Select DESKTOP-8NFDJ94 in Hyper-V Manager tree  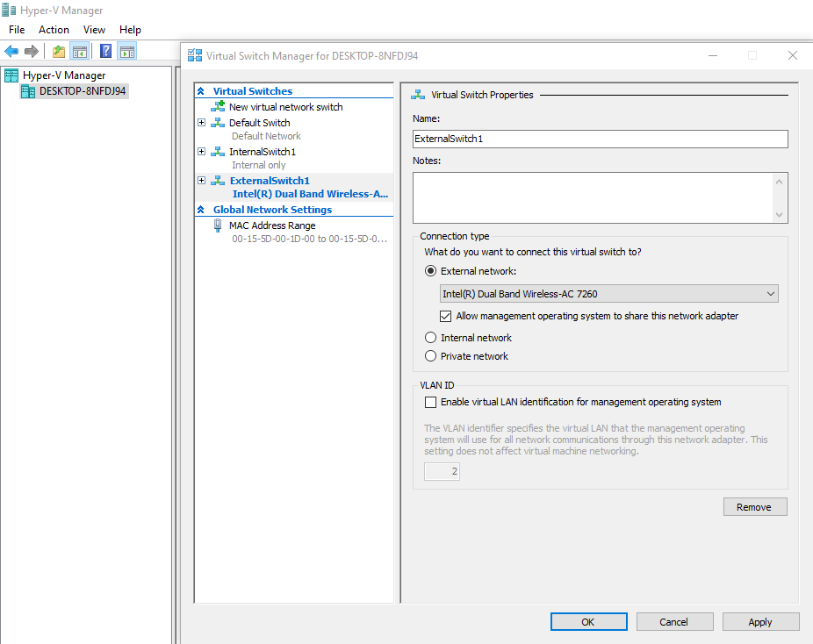pyautogui.click(x=83, y=91)
